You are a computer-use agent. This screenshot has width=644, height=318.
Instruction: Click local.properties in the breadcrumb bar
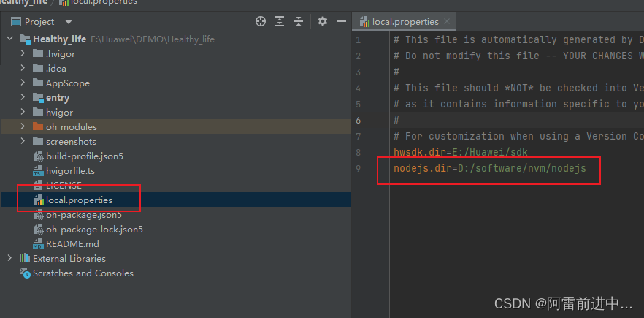pyautogui.click(x=104, y=2)
